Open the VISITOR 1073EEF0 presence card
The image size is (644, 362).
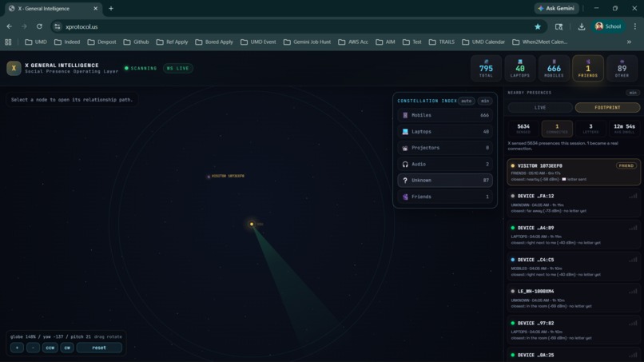pyautogui.click(x=574, y=172)
